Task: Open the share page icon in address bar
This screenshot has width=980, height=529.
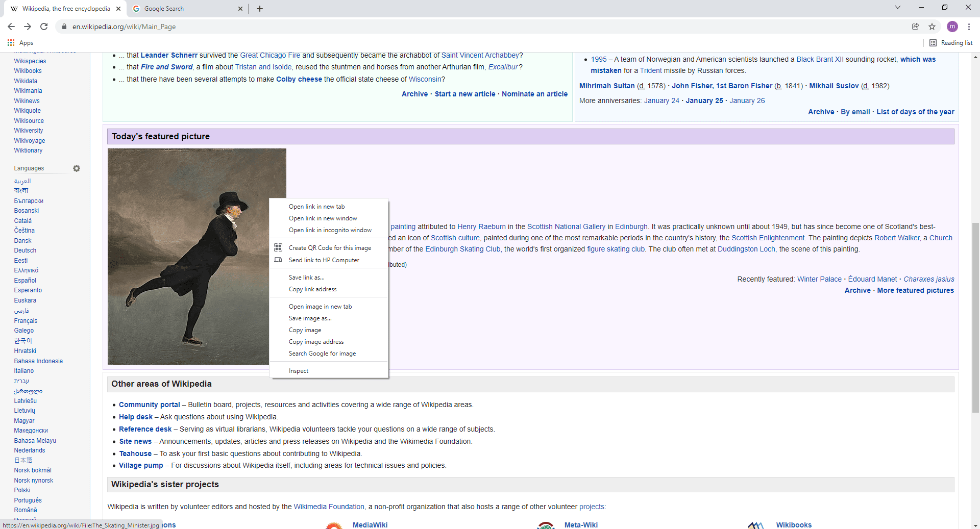Action: coord(916,27)
